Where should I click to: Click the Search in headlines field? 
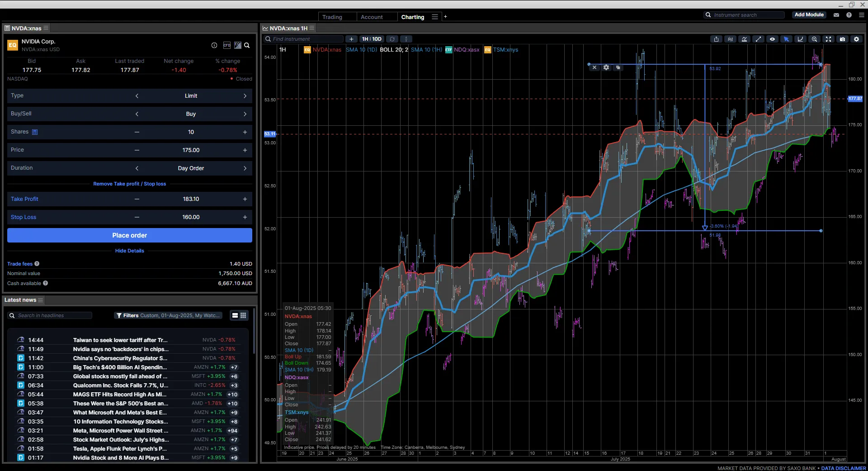[50, 315]
